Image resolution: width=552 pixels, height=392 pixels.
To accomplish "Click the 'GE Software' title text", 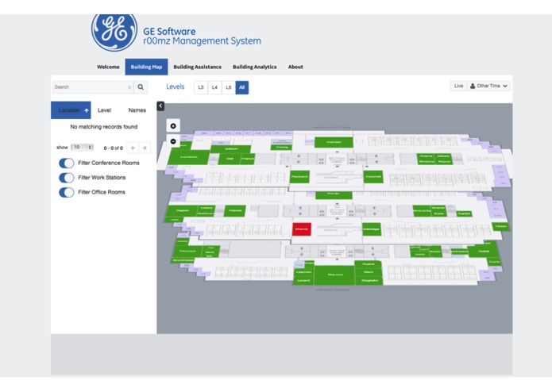I will 169,31.
